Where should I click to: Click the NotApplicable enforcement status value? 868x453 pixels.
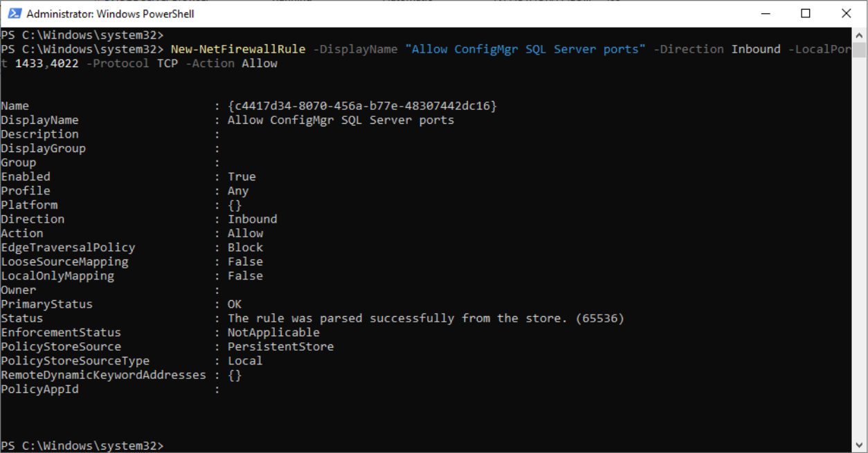[273, 333]
